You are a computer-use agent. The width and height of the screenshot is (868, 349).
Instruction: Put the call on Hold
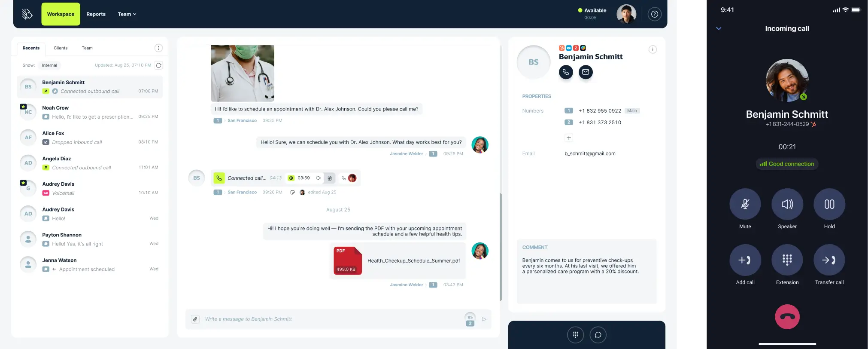829,204
